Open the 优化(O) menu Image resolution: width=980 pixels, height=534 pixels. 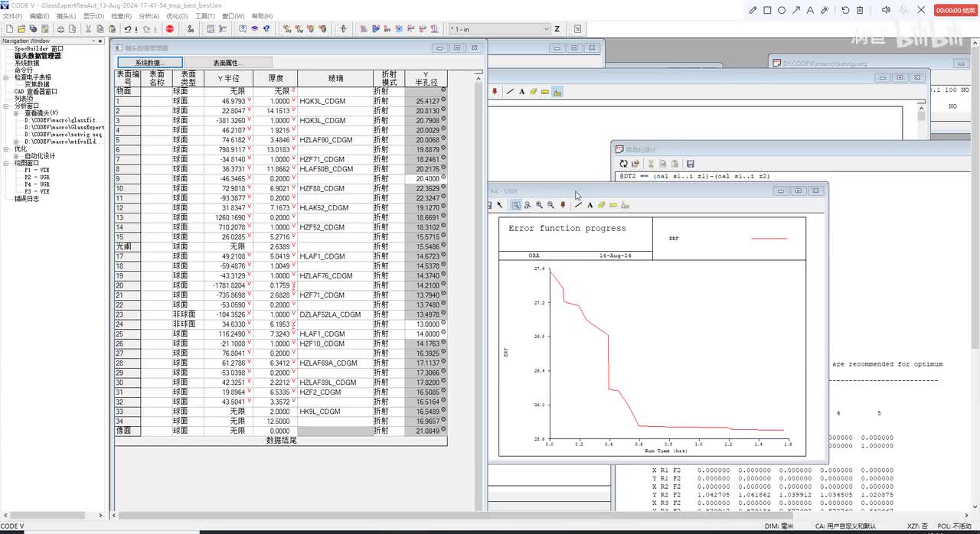point(177,16)
